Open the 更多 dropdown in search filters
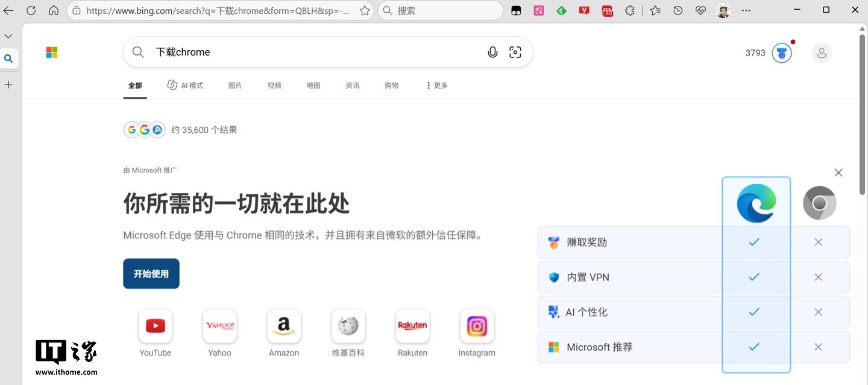The height and width of the screenshot is (385, 868). click(x=437, y=86)
